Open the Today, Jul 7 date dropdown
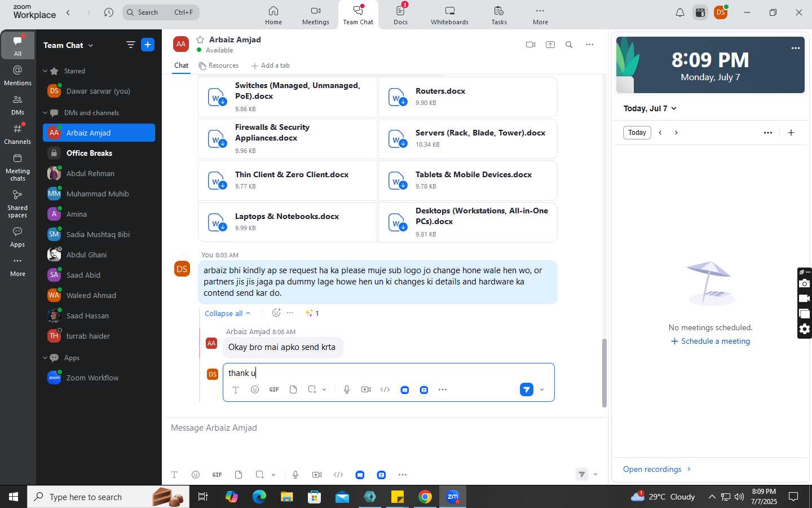This screenshot has width=812, height=508. [650, 108]
